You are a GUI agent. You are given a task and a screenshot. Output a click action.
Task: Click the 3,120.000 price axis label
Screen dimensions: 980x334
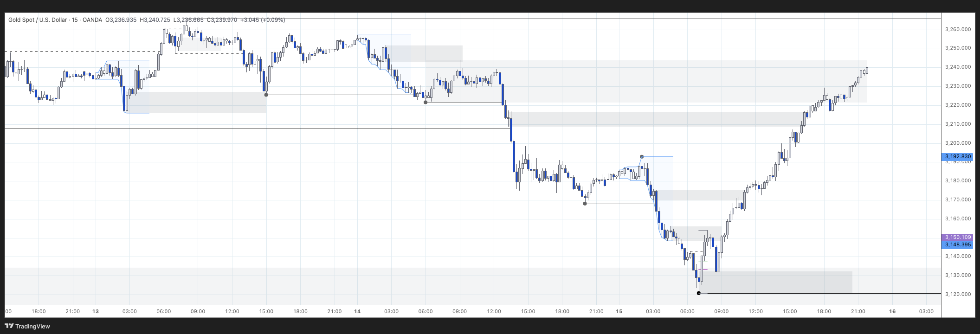958,294
